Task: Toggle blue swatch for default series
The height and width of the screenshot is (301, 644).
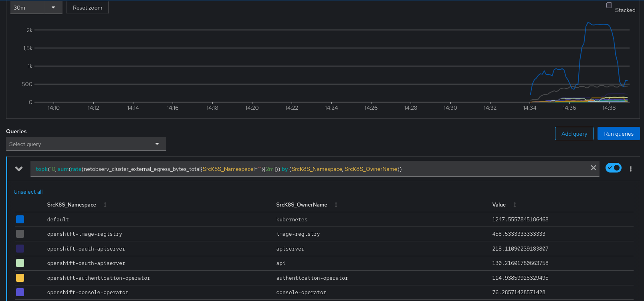Action: tap(20, 219)
